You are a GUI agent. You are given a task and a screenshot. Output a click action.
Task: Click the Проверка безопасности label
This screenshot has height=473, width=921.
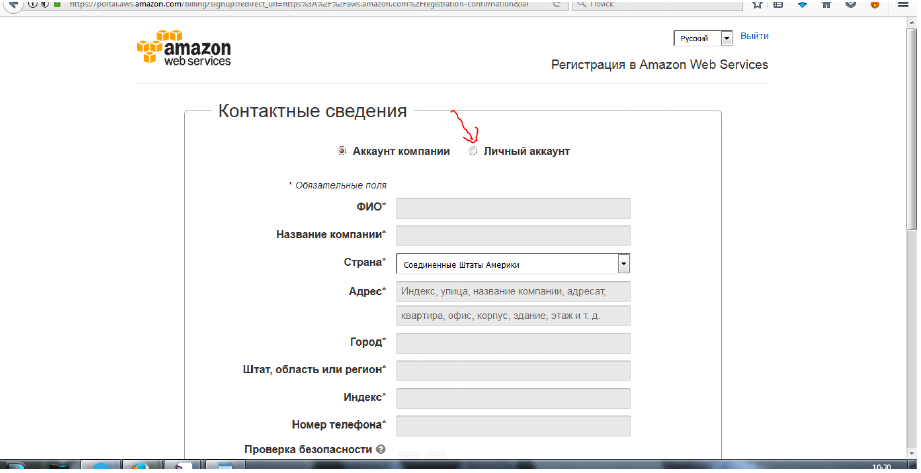[308, 449]
